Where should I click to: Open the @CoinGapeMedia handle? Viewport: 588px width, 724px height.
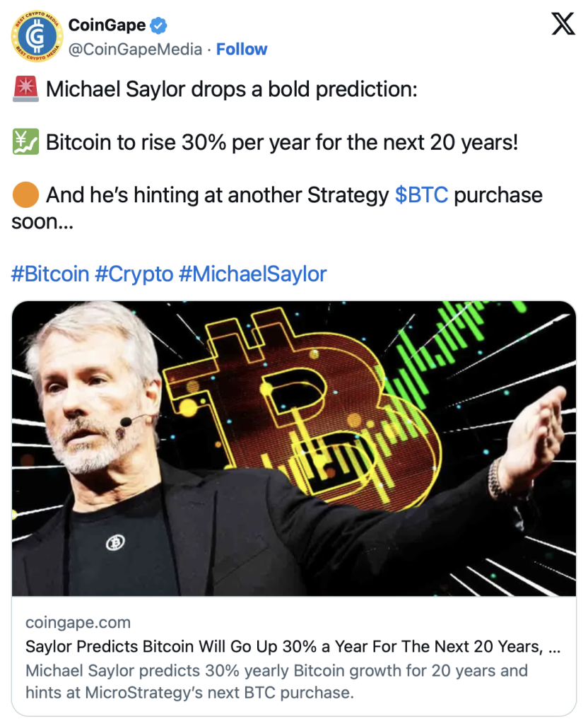coord(135,49)
